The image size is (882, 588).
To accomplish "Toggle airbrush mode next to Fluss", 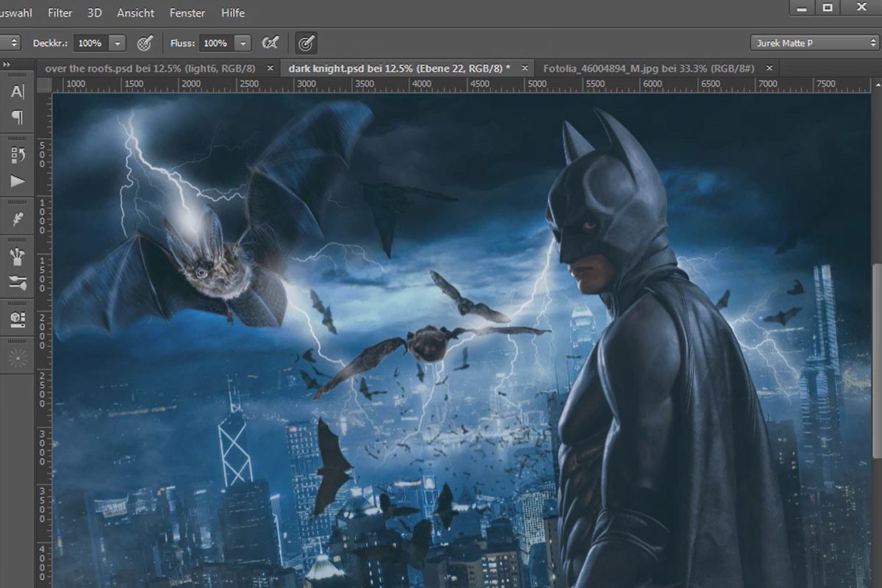I will [x=270, y=43].
